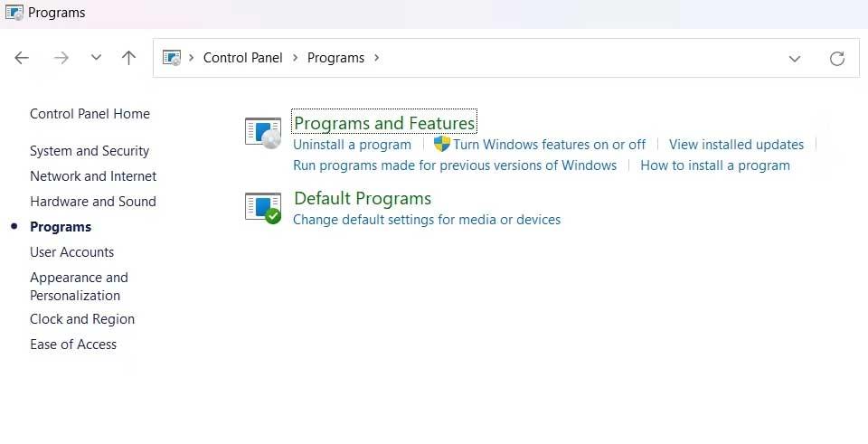This screenshot has width=868, height=444.
Task: Click the Control Panel icon in address bar
Action: click(x=172, y=58)
